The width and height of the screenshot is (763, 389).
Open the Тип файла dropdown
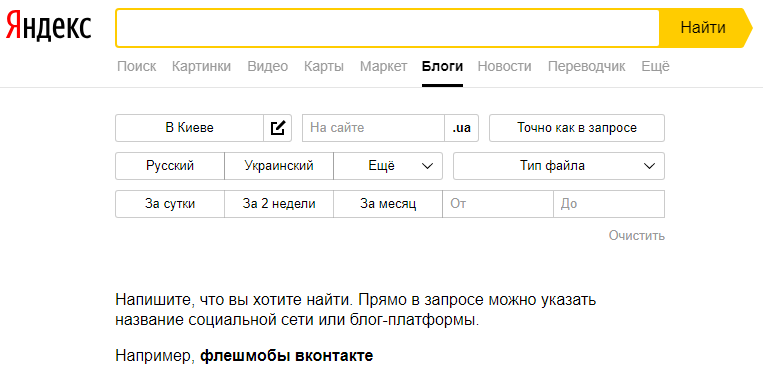[559, 166]
